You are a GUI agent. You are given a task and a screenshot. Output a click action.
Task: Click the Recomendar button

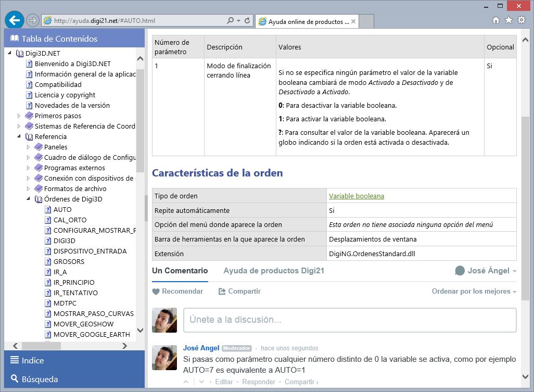[x=177, y=292]
